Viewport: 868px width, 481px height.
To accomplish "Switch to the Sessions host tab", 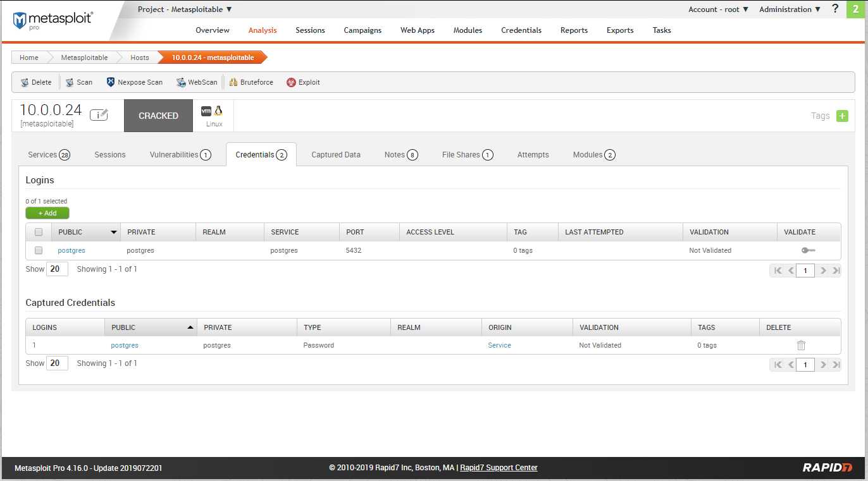I will click(110, 155).
